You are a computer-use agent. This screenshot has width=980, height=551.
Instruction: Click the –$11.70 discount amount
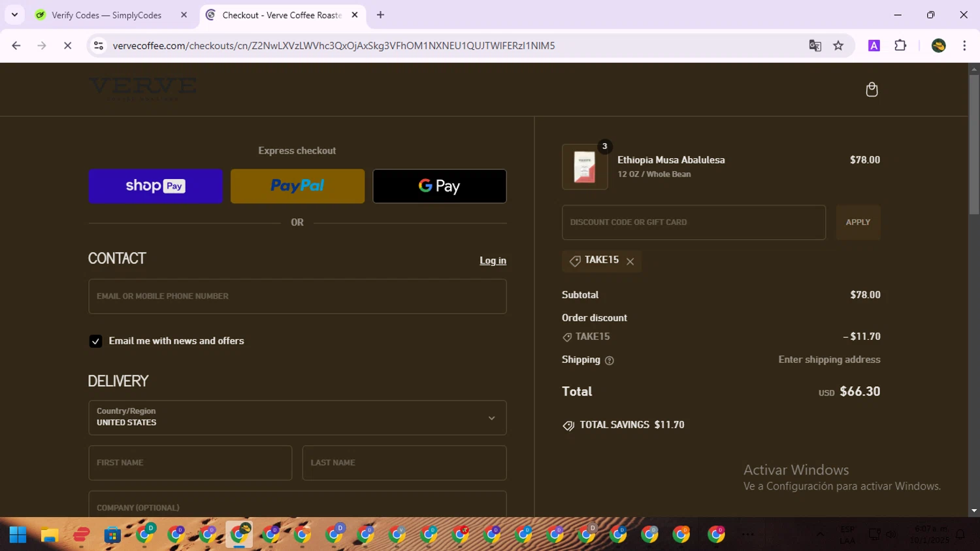tap(862, 337)
